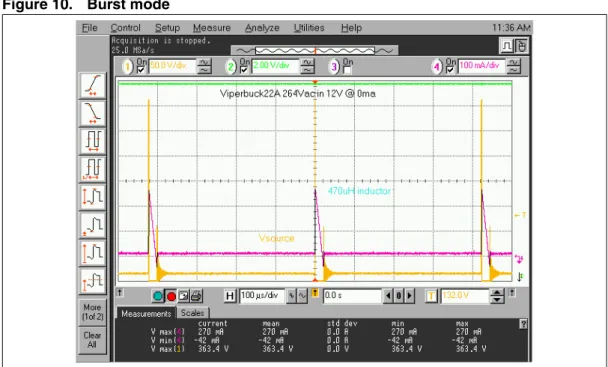Click the channel 2 green number button
Screen dimensions: 608x367
tap(231, 67)
